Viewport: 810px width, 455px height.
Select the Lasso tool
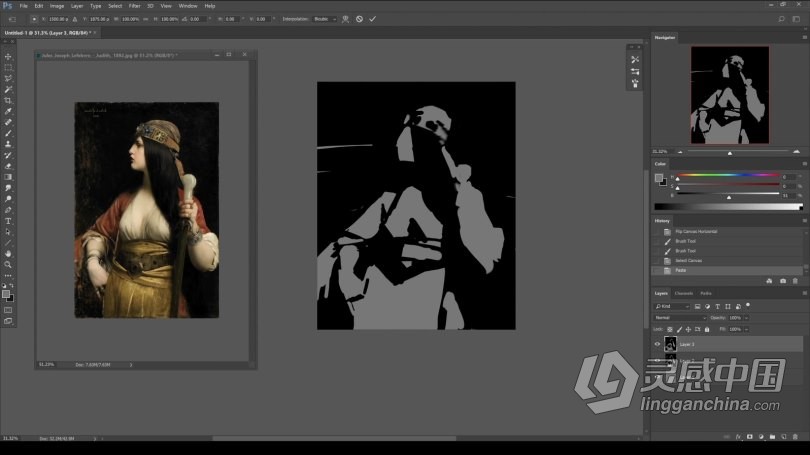8,79
